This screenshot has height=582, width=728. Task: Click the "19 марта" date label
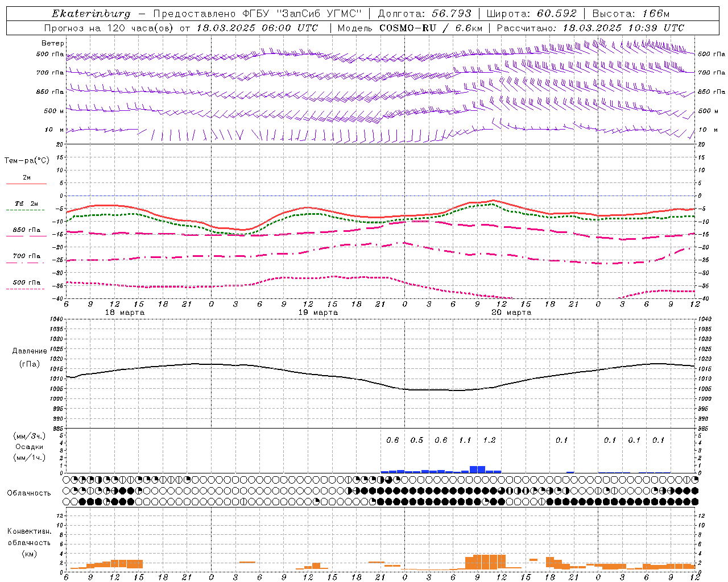point(318,313)
